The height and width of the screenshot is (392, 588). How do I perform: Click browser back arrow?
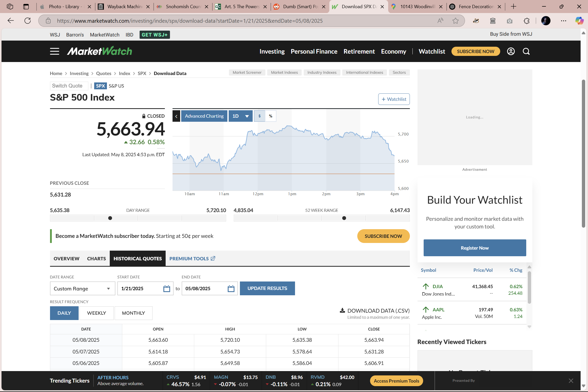pos(11,21)
